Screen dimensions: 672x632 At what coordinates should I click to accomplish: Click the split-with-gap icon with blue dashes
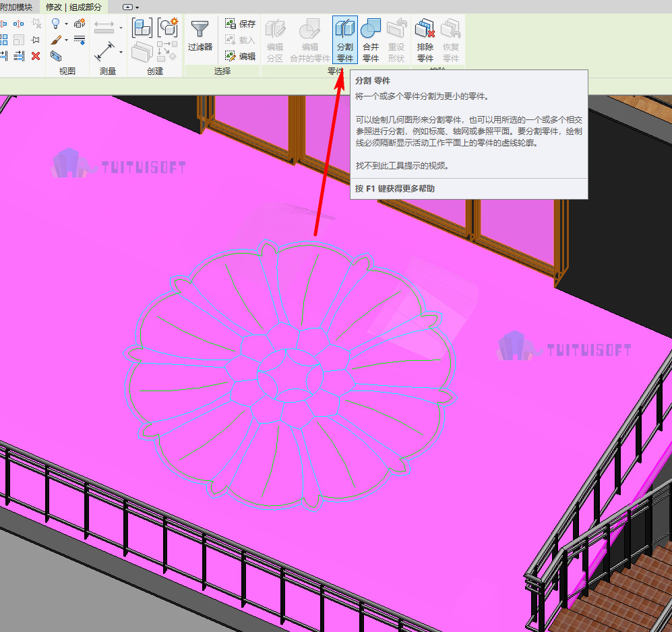tap(18, 24)
